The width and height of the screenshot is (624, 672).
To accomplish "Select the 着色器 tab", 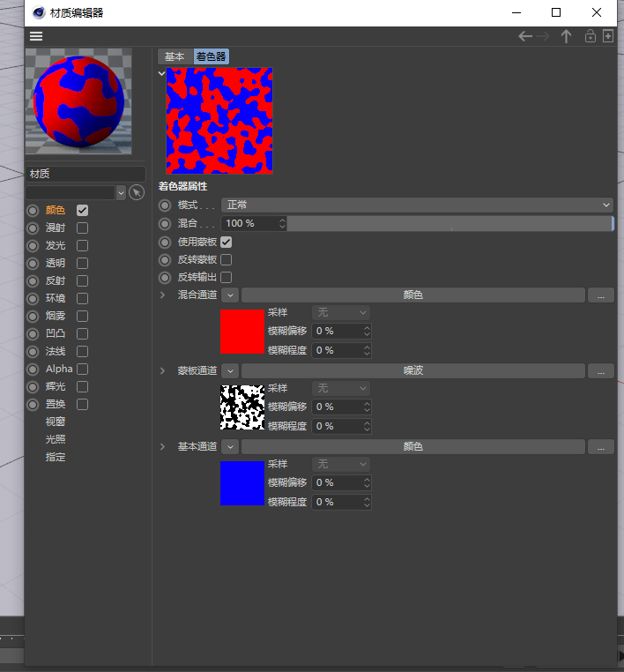I will (211, 56).
